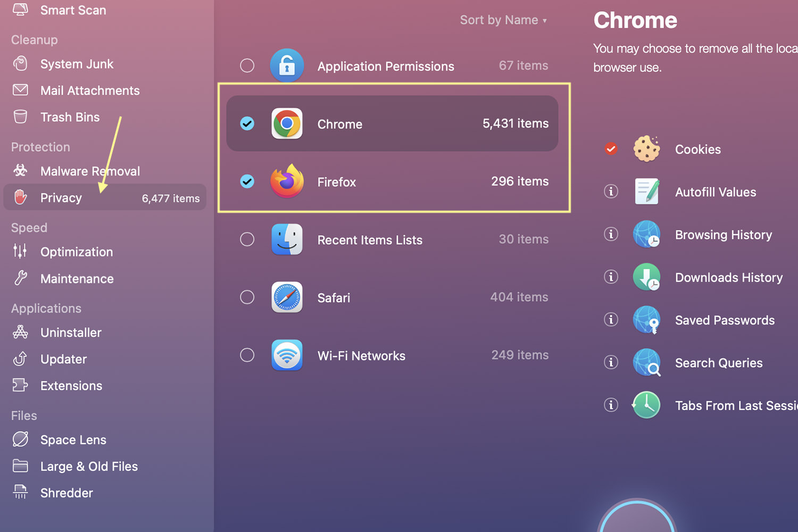This screenshot has width=798, height=532.
Task: Show info for Downloads History
Action: click(x=611, y=277)
